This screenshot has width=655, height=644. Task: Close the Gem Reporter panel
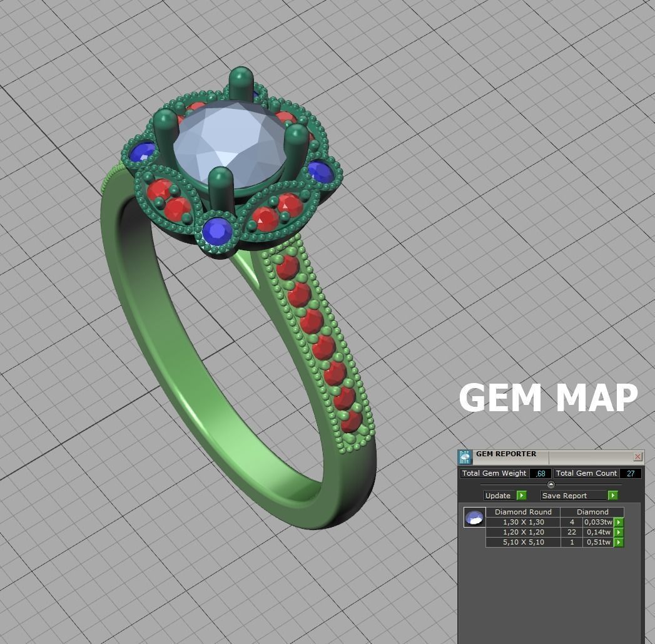(x=637, y=456)
